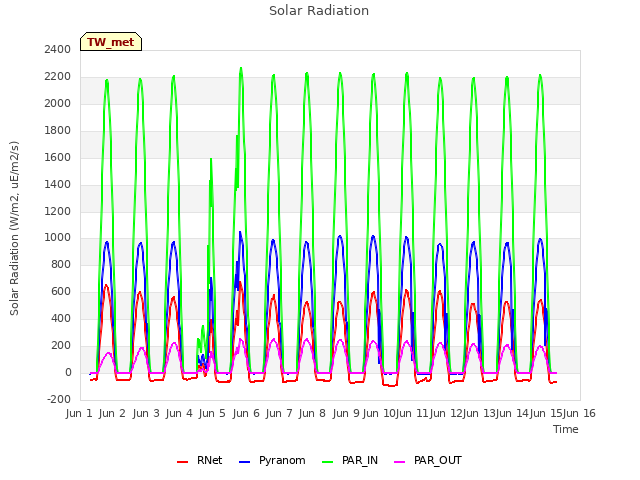The image size is (640, 480).
Task: Click the 2400 y-axis tick label
Action: point(58,50)
